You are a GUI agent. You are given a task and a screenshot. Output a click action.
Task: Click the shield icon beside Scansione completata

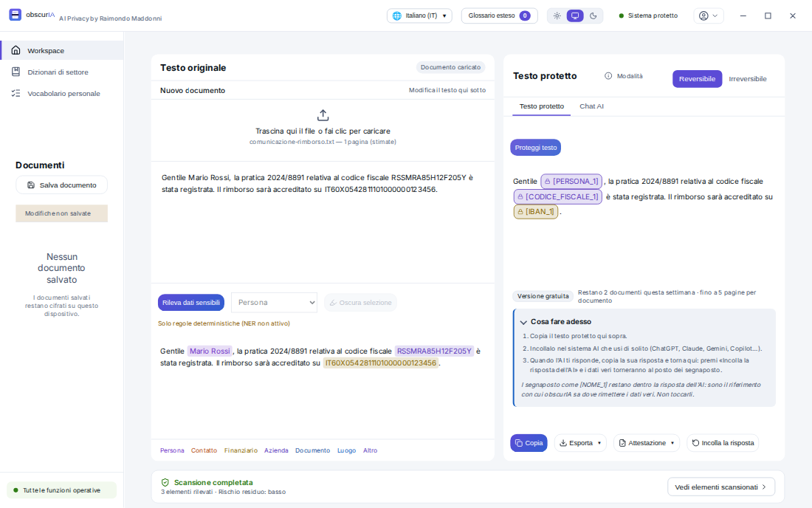coord(165,483)
